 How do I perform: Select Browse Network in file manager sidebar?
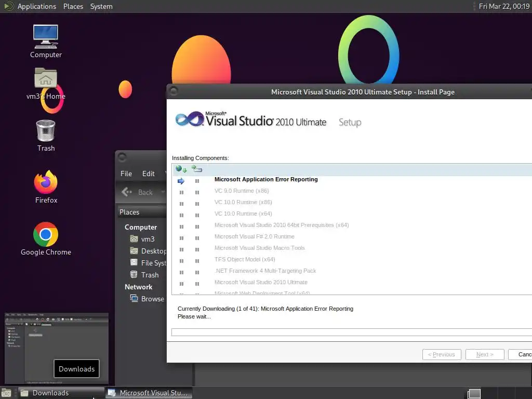pos(147,299)
